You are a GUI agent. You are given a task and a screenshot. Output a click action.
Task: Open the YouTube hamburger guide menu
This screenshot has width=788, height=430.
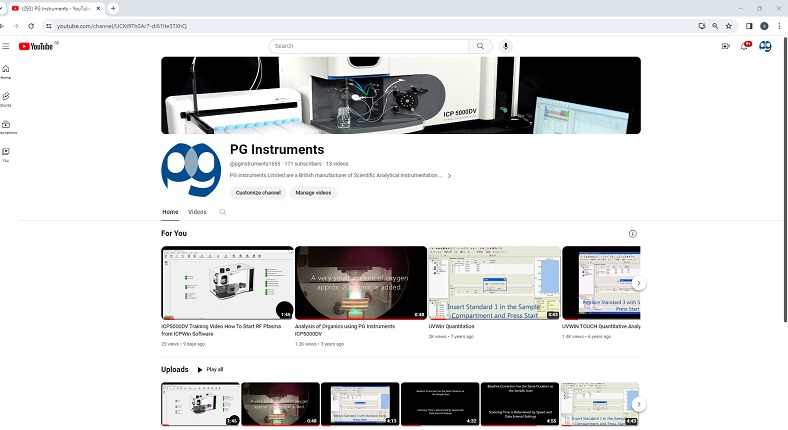[6, 46]
